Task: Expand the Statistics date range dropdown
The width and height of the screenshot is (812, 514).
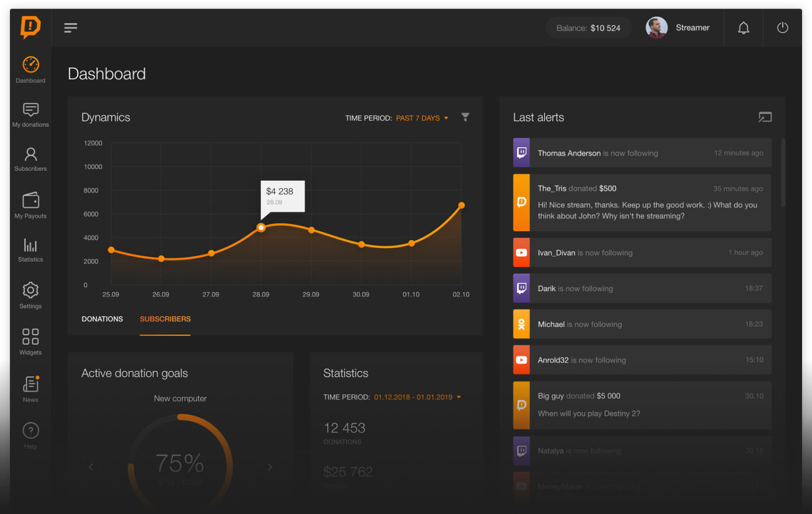Action: coord(417,397)
